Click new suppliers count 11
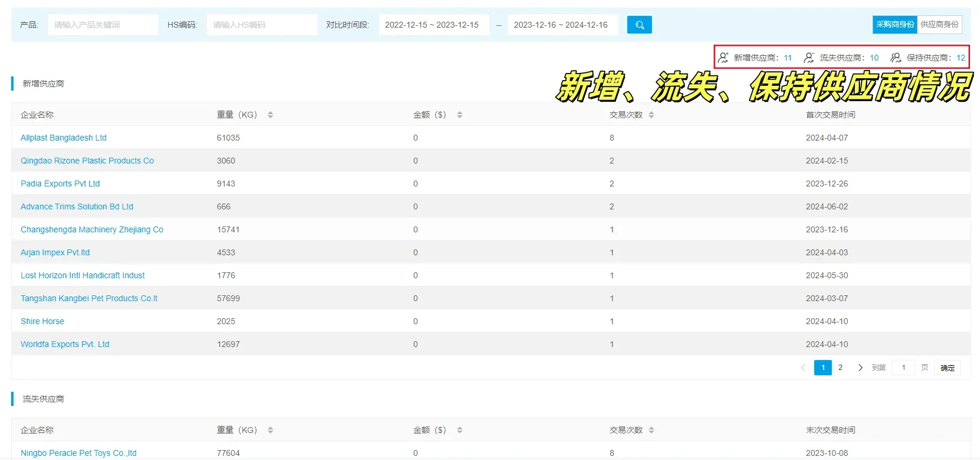 (788, 58)
